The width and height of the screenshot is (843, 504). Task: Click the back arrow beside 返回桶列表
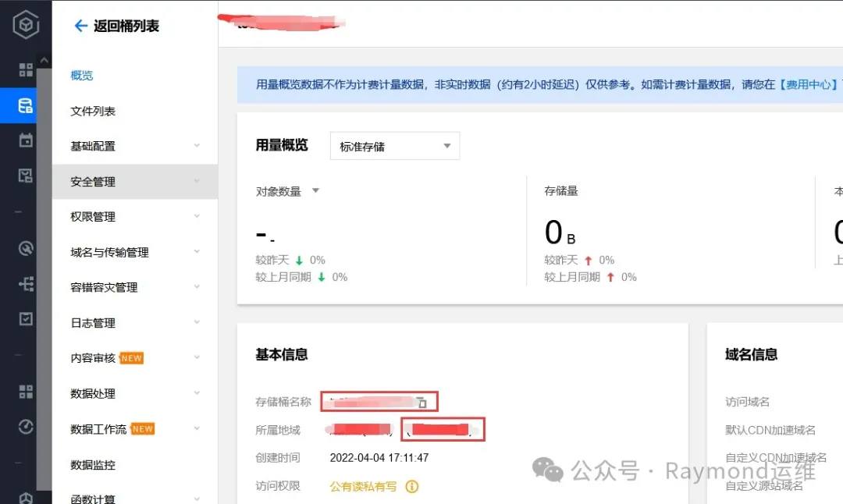80,26
